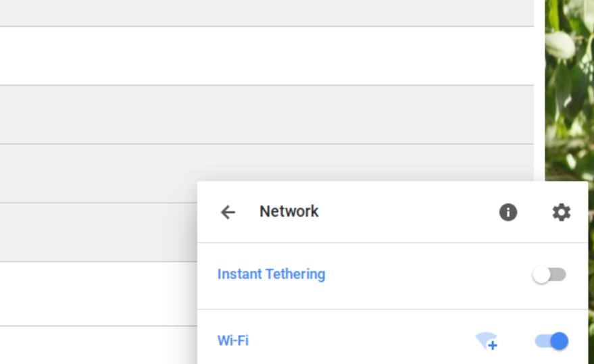Click the join other Wi-Fi network icon
Viewport: 594px width, 364px height.
(487, 341)
